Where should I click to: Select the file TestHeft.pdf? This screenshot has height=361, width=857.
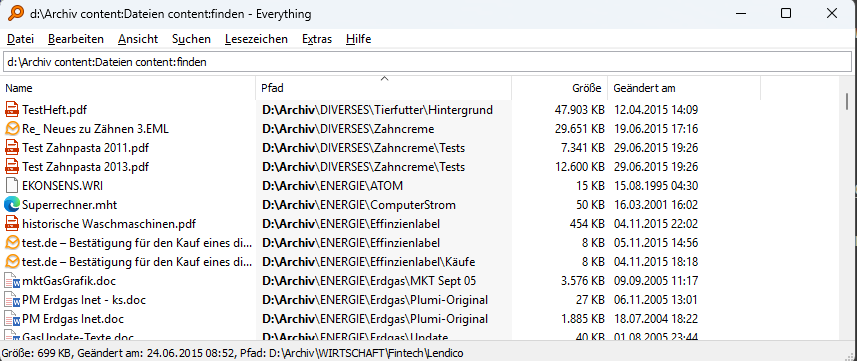[55, 110]
